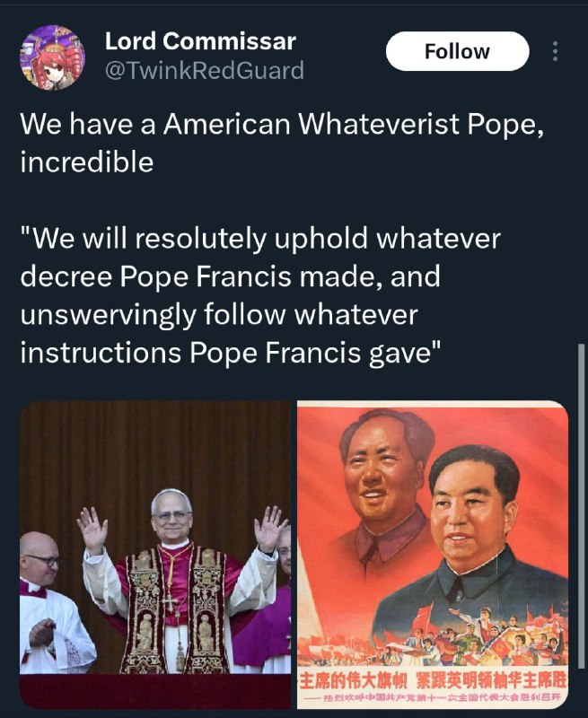Click the Follow button

coord(458,51)
